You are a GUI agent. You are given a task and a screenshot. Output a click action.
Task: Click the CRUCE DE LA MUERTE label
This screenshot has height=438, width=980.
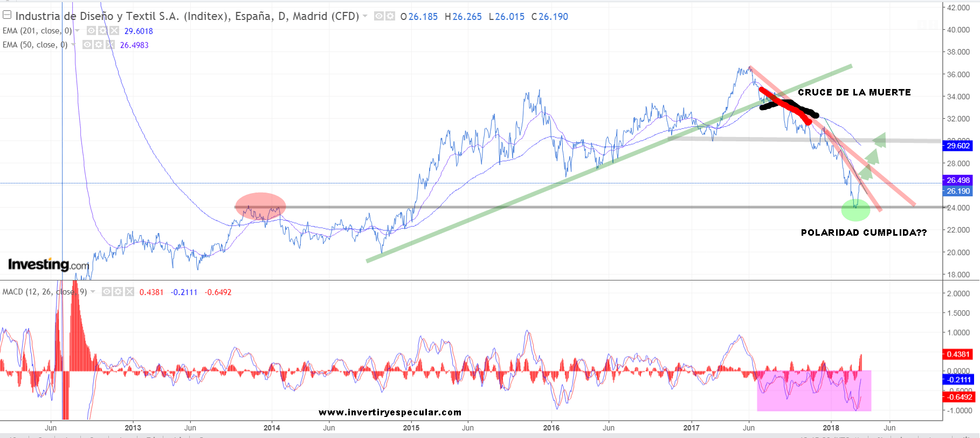pos(854,92)
